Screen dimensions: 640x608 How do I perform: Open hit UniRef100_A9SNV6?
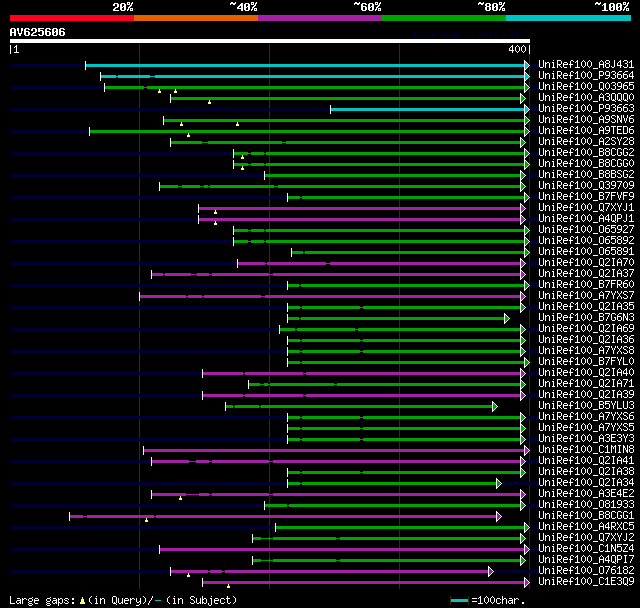[586, 120]
